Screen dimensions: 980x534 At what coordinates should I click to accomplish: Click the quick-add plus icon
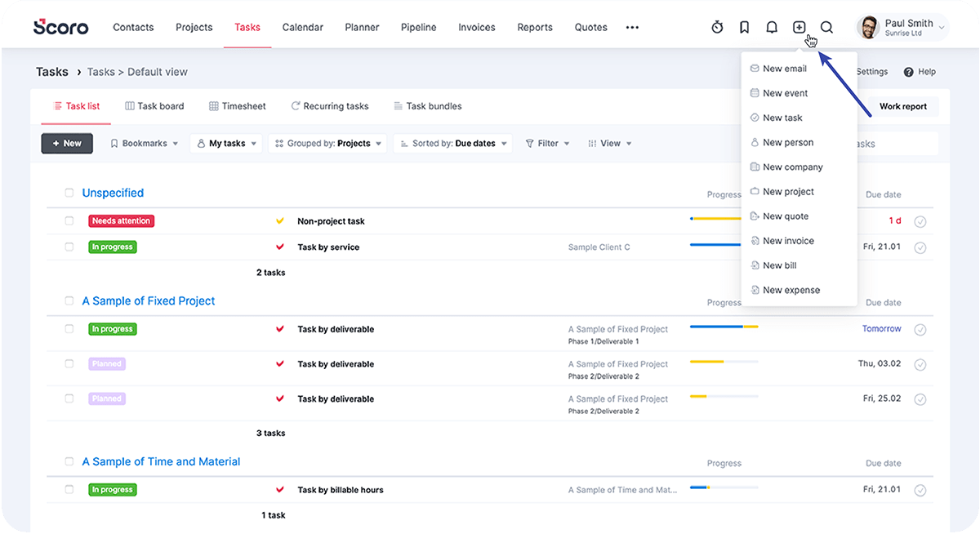[799, 27]
